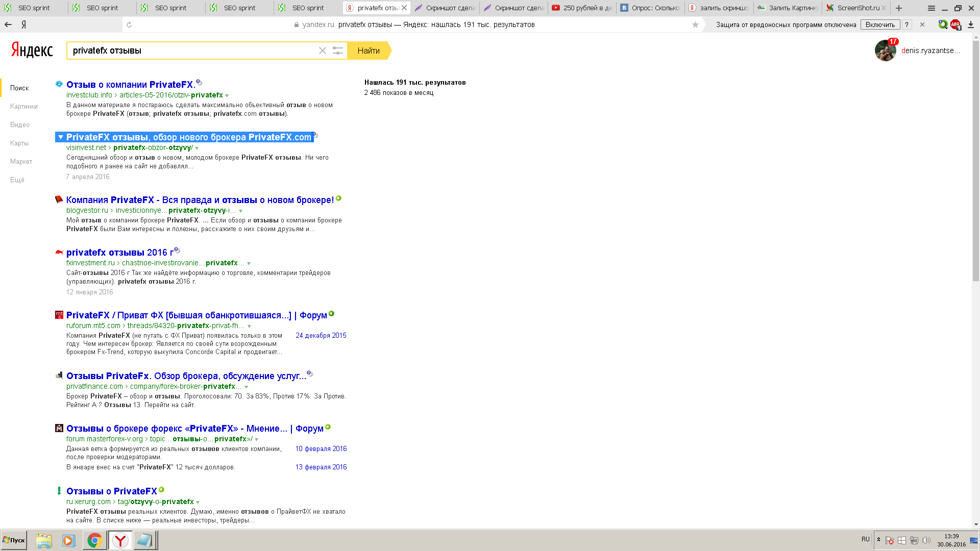Click the Пуск start button

coord(14,540)
